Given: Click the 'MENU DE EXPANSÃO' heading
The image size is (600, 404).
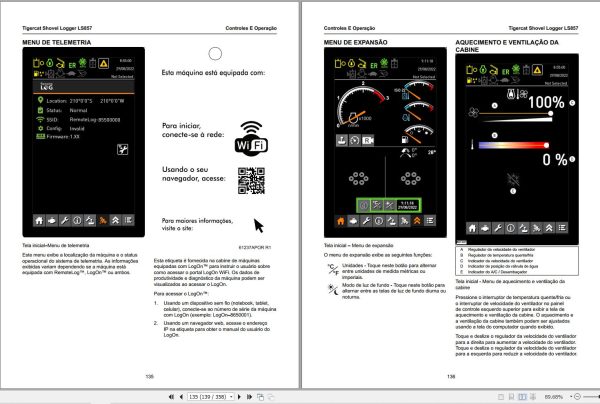Looking at the screenshot, I should (x=355, y=42).
